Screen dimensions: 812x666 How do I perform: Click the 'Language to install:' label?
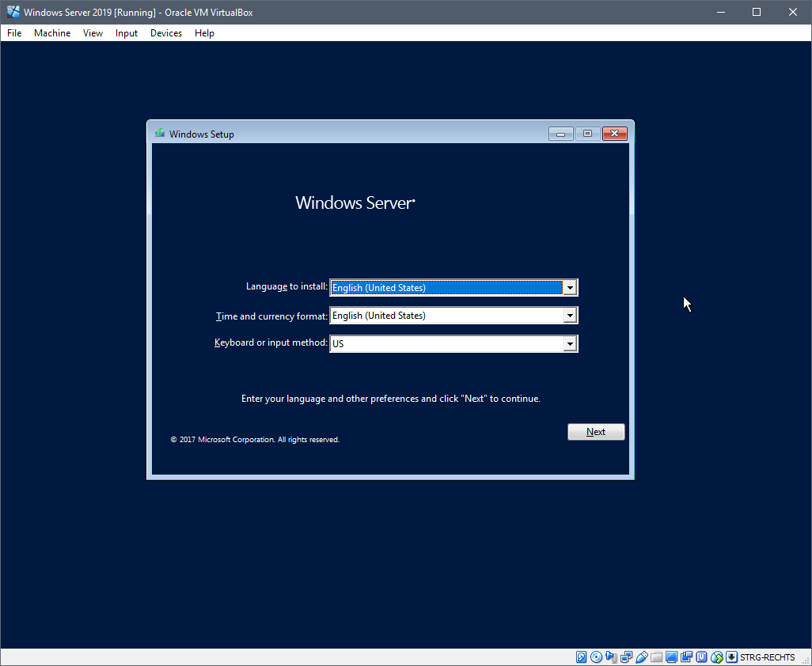[287, 286]
